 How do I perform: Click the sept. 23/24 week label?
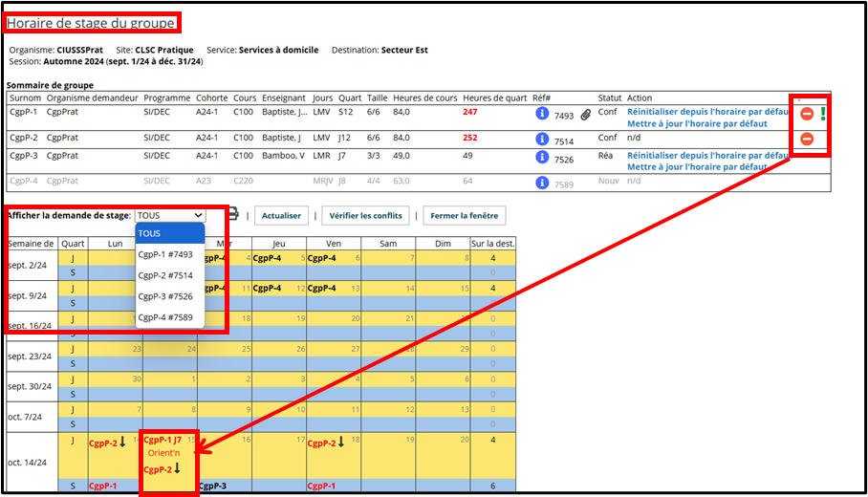pyautogui.click(x=30, y=357)
